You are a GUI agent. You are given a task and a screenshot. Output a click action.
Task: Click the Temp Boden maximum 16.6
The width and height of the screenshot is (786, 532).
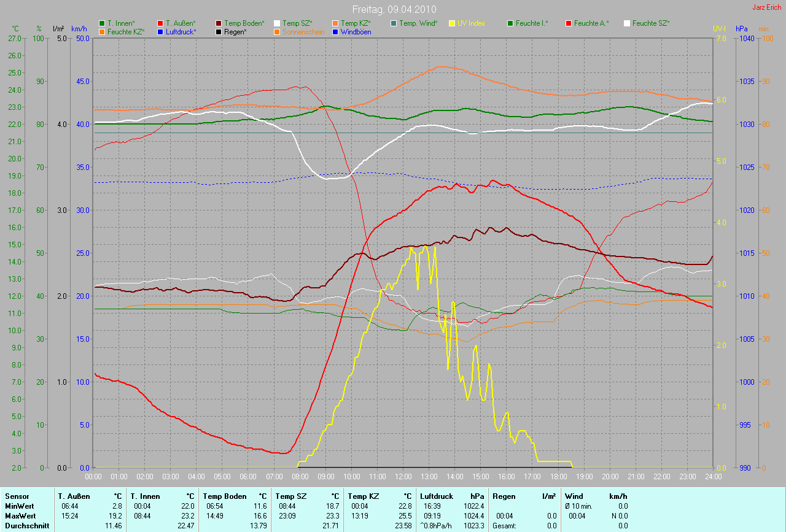(261, 516)
